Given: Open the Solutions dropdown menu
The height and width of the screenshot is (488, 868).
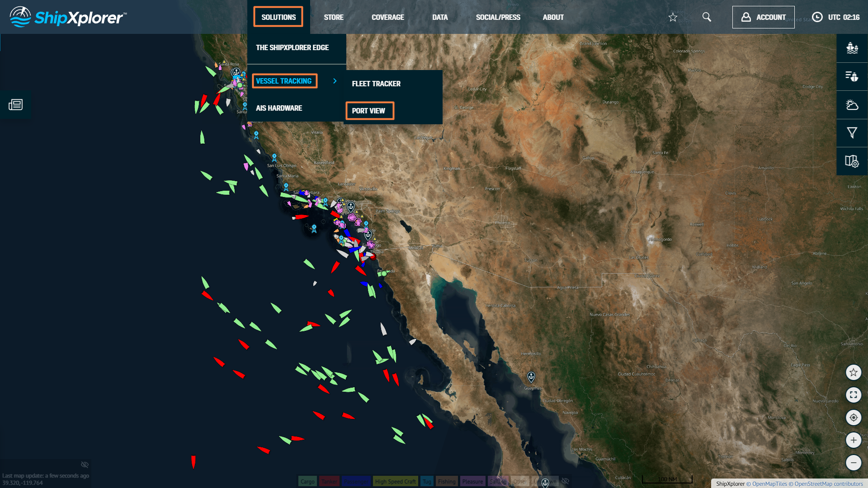Looking at the screenshot, I should 278,17.
